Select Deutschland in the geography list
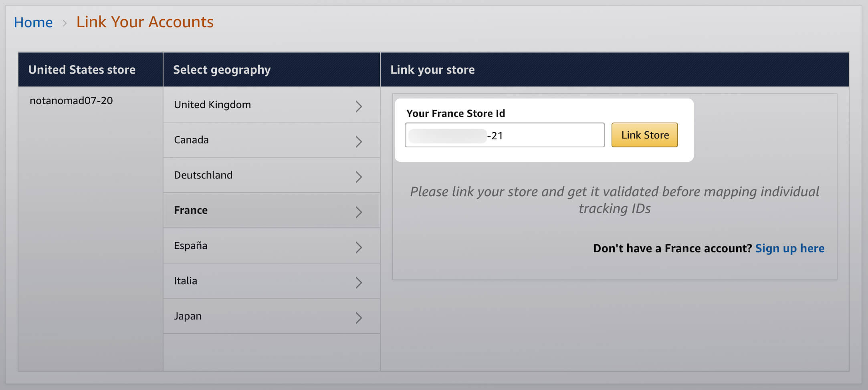 [x=203, y=175]
